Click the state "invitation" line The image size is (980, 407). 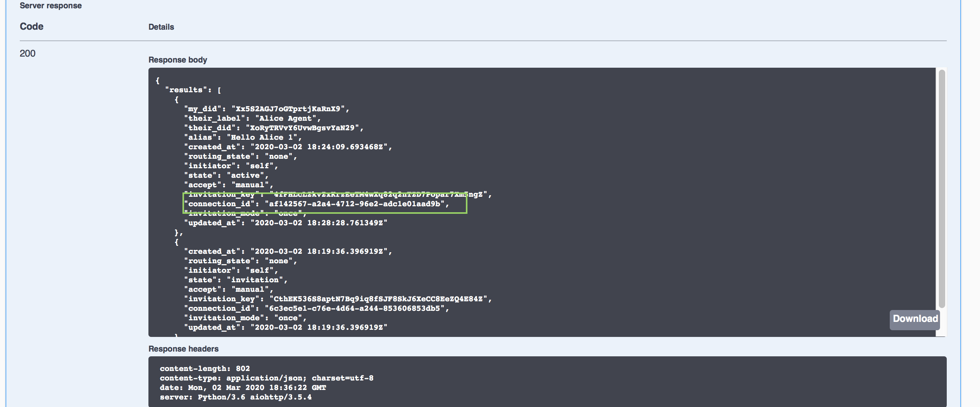[x=236, y=280]
